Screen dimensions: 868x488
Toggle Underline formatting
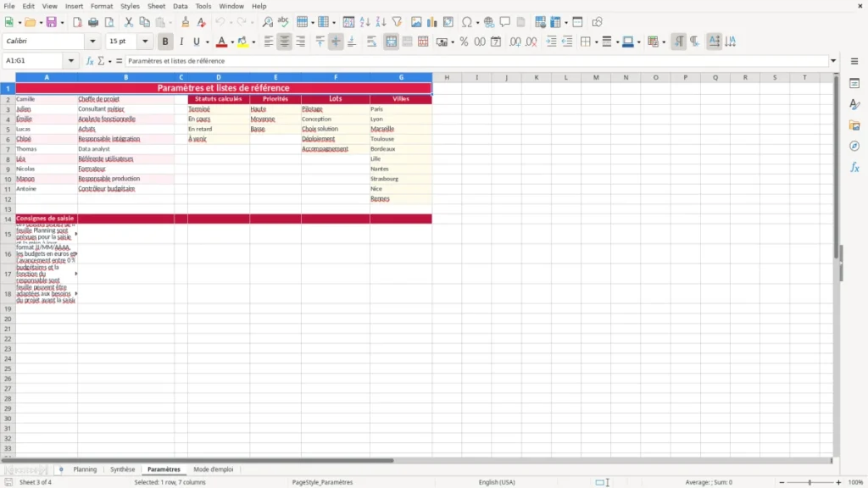(196, 42)
